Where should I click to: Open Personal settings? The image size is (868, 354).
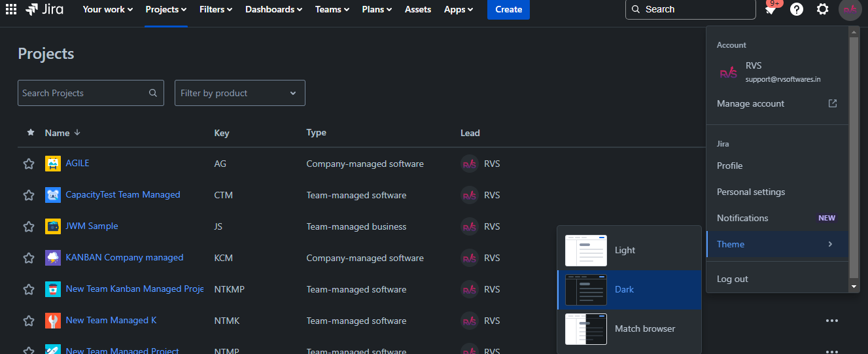777,192
